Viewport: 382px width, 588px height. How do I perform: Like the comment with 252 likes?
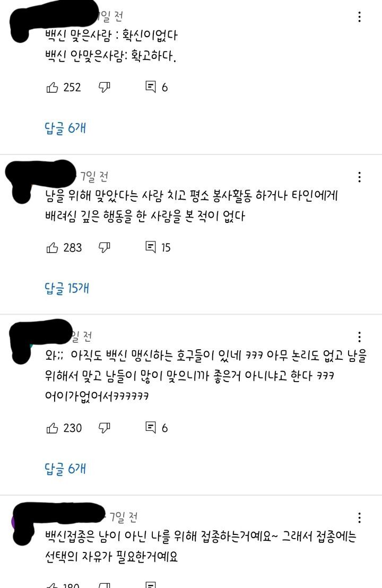pyautogui.click(x=52, y=88)
